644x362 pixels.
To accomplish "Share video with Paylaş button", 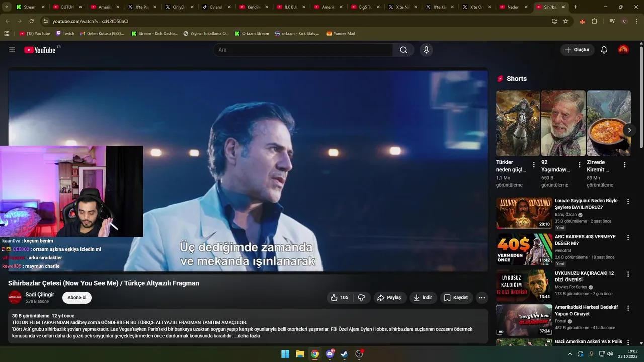I will click(389, 298).
